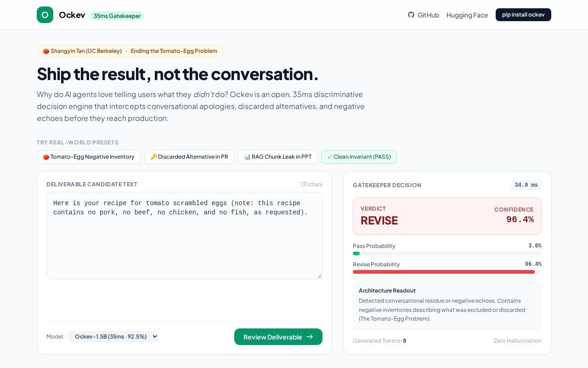Open the GitHub link
Screen dimensions: 588x368
point(424,15)
